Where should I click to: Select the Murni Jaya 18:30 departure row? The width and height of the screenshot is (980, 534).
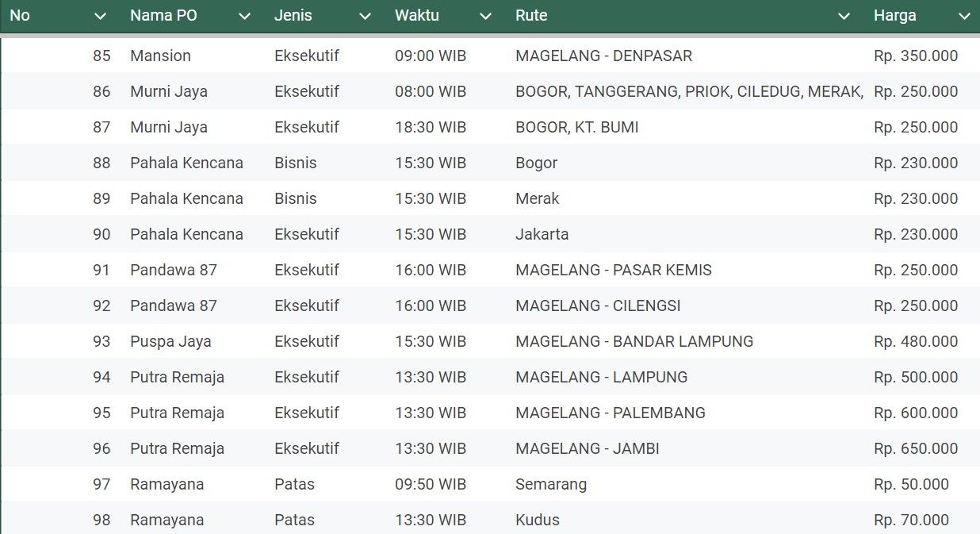pyautogui.click(x=317, y=127)
